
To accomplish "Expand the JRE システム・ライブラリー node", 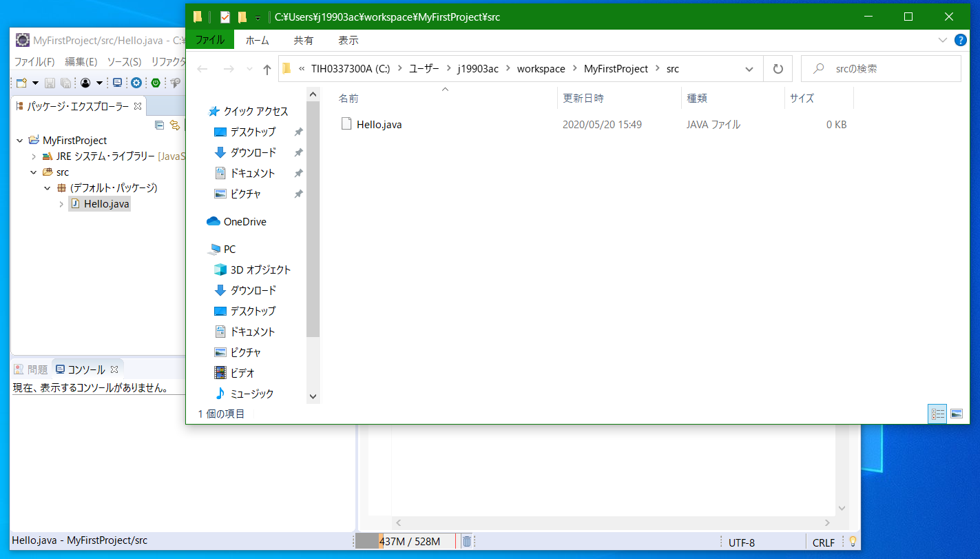I will pyautogui.click(x=33, y=156).
